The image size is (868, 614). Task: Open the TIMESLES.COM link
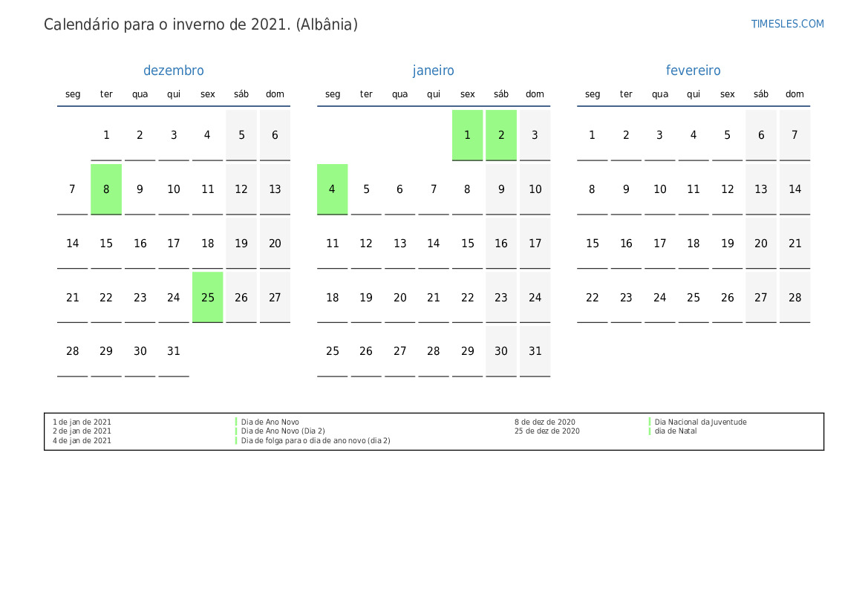787,24
